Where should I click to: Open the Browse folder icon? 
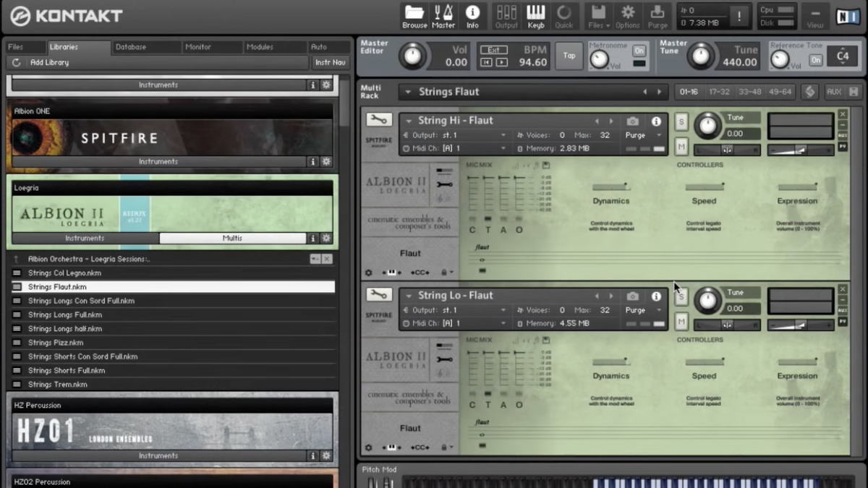(x=414, y=14)
